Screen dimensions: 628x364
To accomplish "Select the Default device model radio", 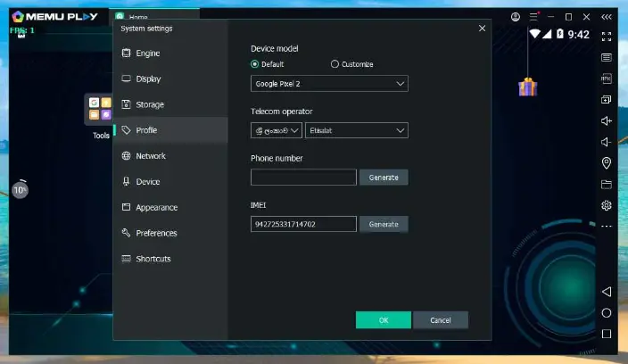I will pos(255,64).
